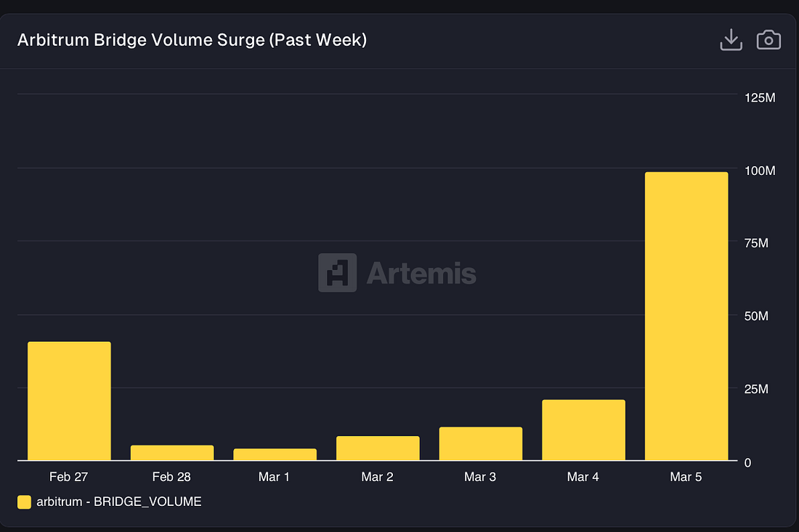
Task: Click the camera screenshot icon
Action: (x=768, y=40)
